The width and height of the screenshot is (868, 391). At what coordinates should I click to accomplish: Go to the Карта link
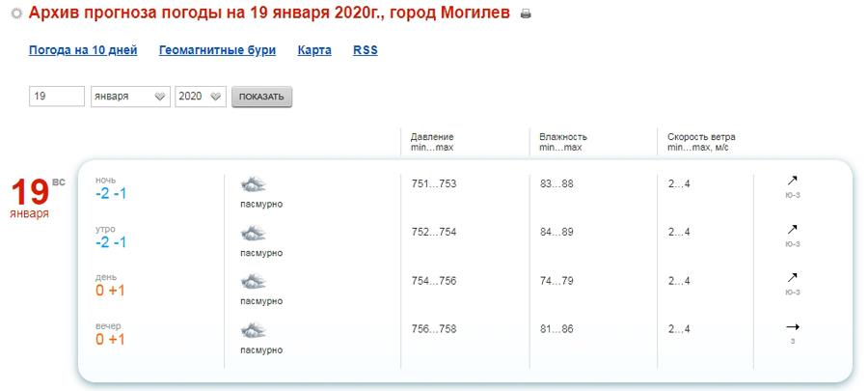(x=314, y=50)
